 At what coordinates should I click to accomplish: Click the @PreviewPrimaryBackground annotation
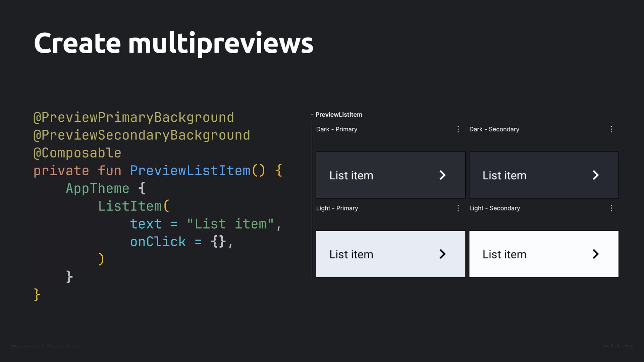[134, 118]
